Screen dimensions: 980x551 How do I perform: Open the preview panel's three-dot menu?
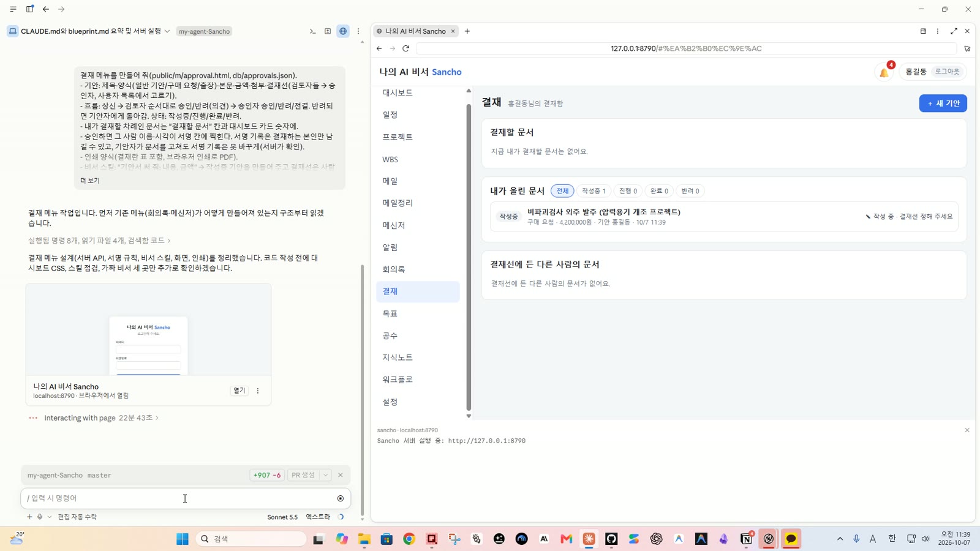938,31
